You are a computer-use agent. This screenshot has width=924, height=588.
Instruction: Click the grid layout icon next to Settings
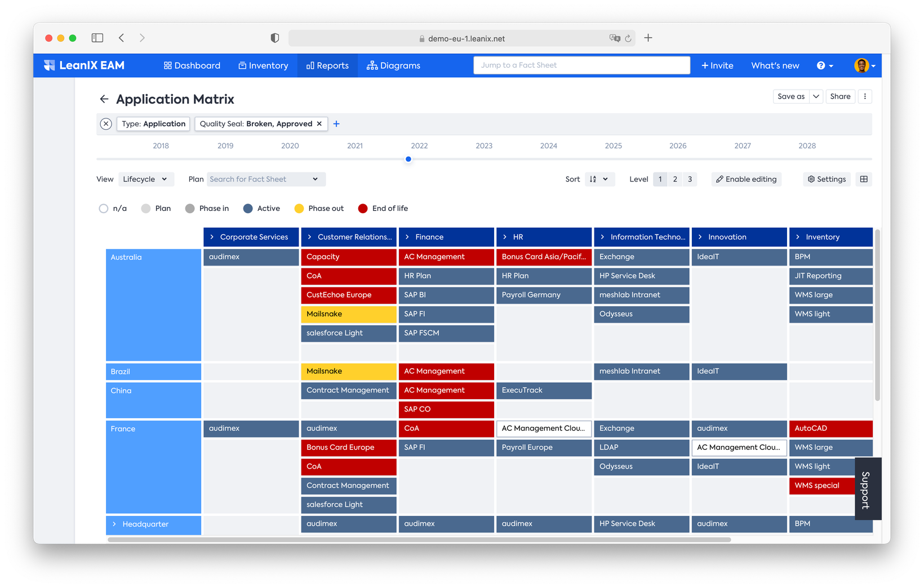pos(864,179)
